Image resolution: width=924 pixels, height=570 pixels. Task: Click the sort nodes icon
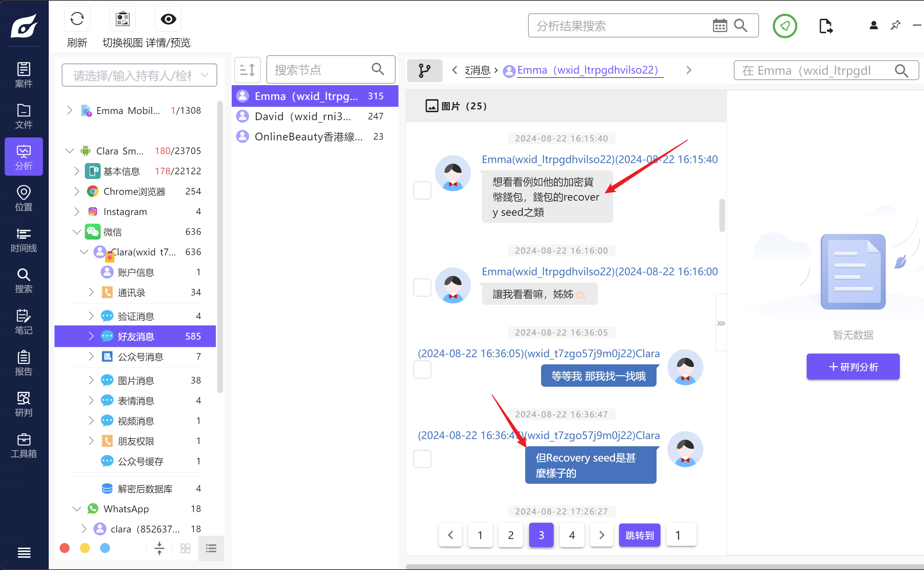(x=247, y=70)
